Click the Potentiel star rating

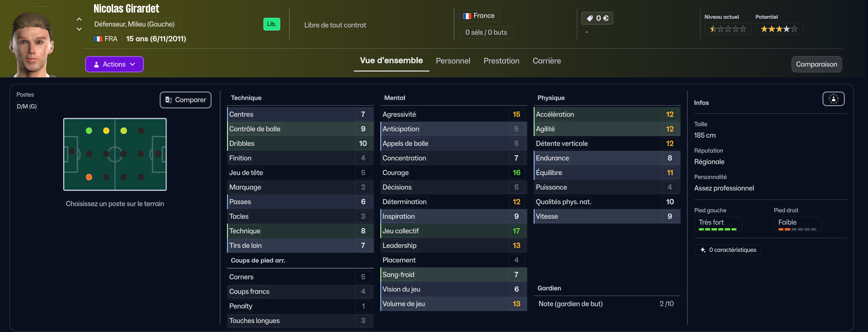pos(779,29)
